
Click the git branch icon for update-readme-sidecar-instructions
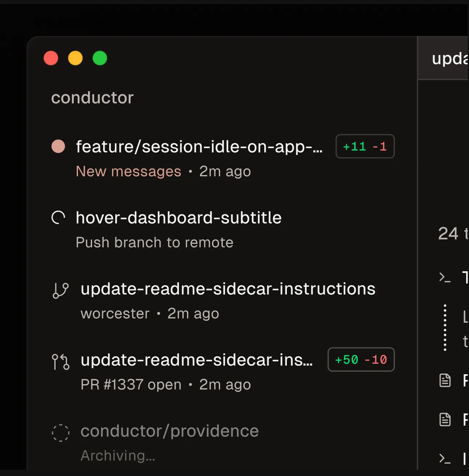(x=60, y=290)
